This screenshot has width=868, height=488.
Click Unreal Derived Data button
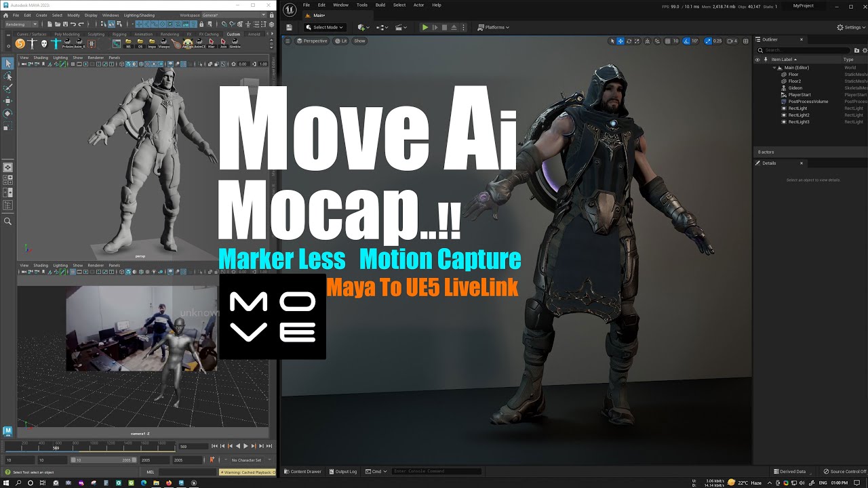[789, 471]
